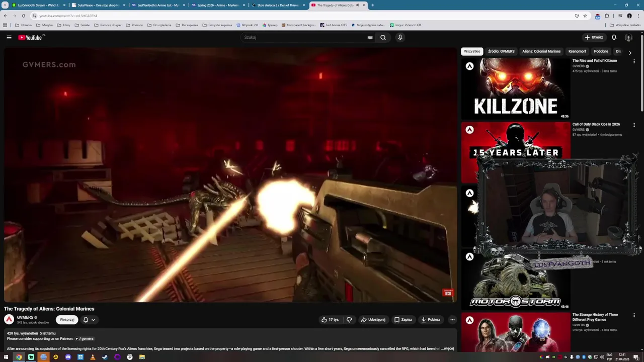
Task: Open the Patreon / gvmers link
Action: [85, 338]
